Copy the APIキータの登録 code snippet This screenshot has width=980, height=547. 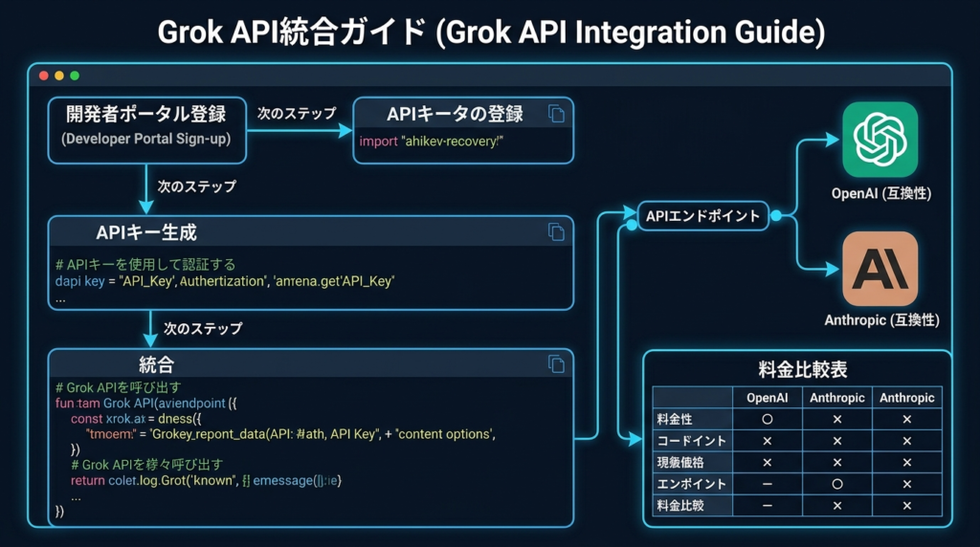[x=556, y=115]
